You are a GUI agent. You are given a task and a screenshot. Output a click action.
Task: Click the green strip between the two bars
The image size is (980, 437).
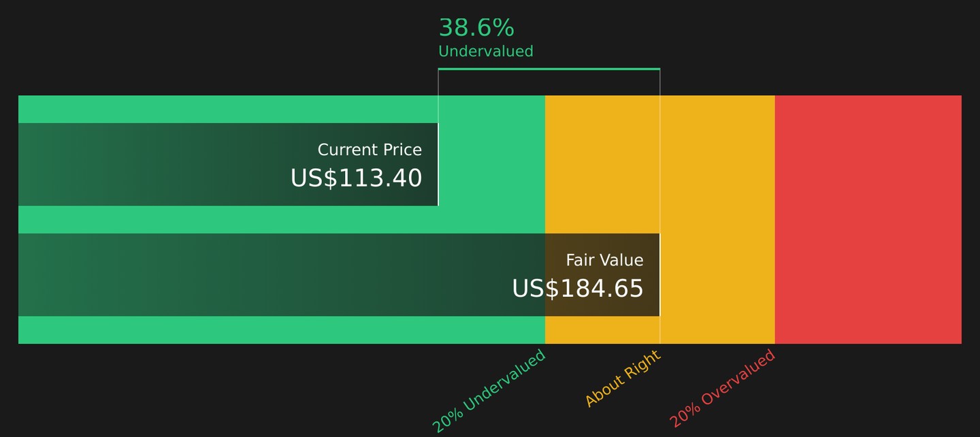[282, 219]
